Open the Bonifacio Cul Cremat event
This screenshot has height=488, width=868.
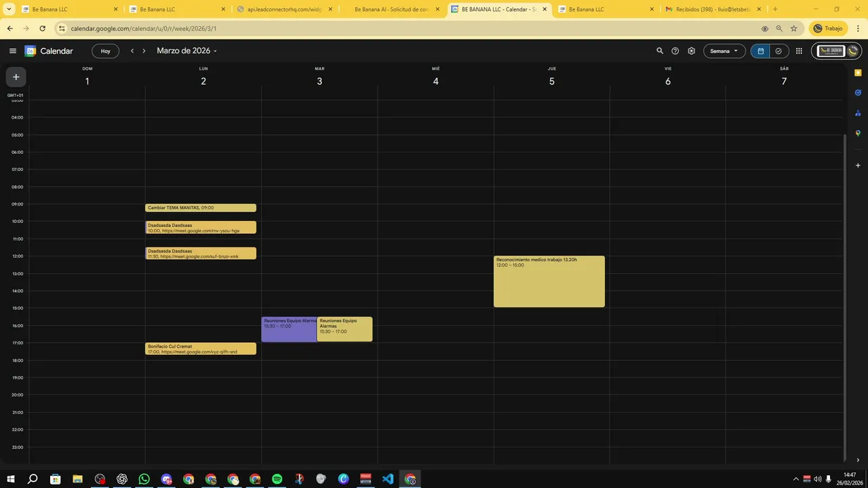201,349
